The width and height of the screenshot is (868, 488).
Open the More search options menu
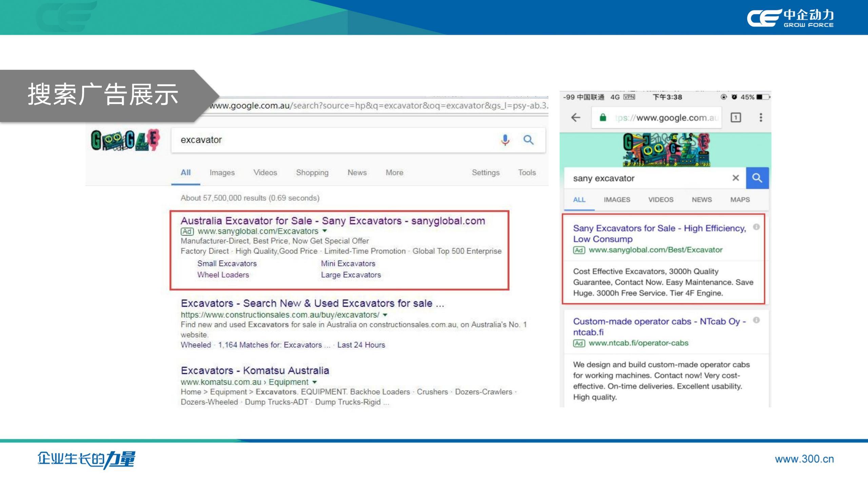394,172
